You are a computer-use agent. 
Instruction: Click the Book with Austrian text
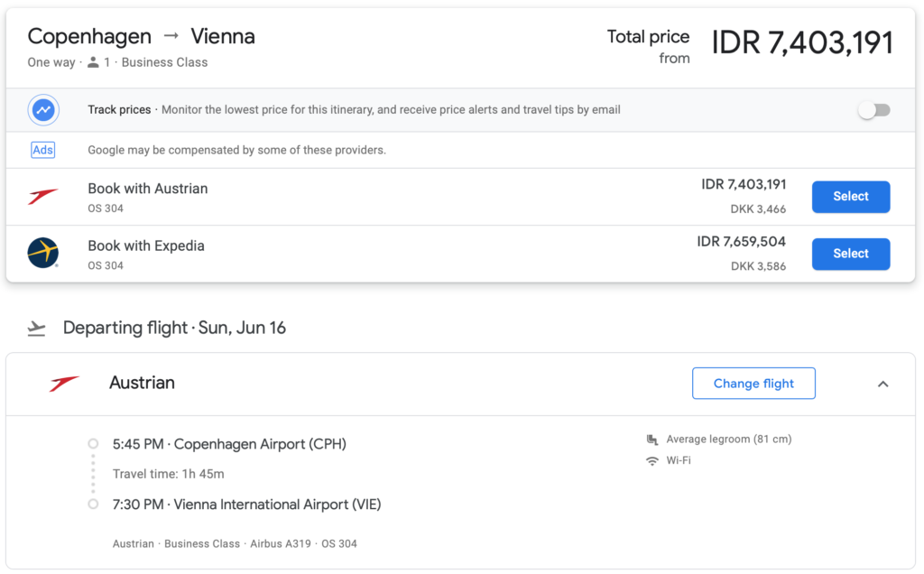point(148,189)
